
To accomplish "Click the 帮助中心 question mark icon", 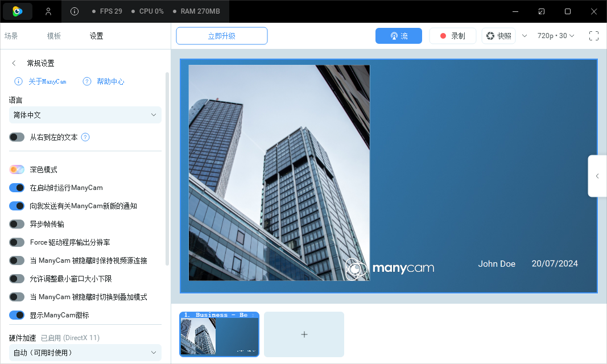I will pyautogui.click(x=87, y=81).
